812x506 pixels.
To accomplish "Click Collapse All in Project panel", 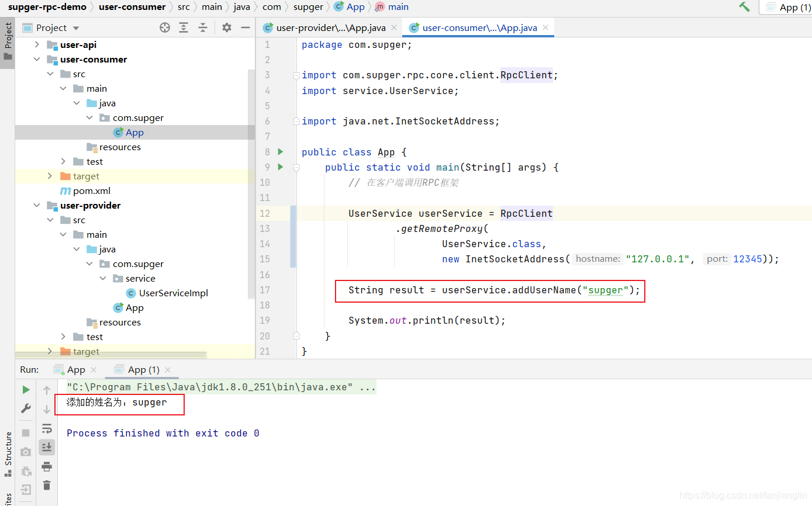I will pos(203,27).
